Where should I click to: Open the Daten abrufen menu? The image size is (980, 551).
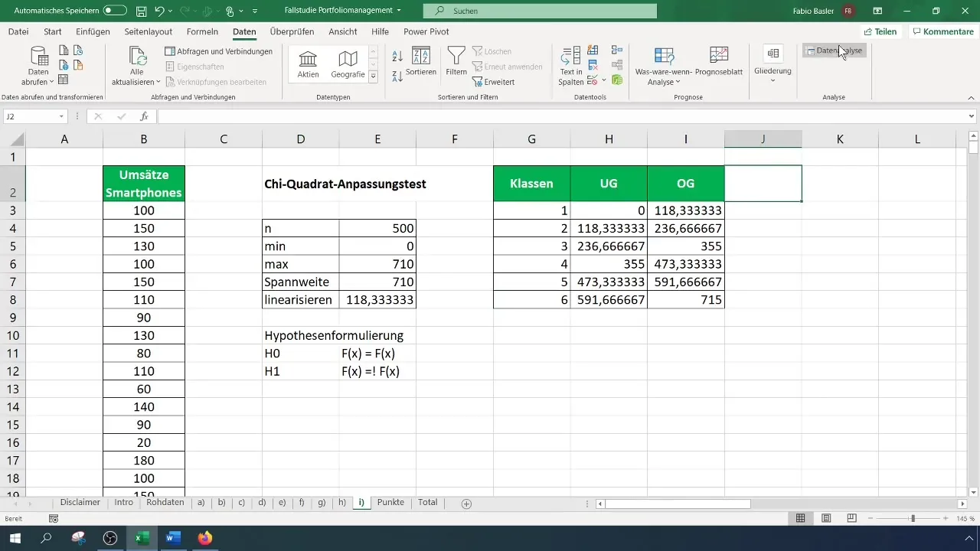point(38,67)
